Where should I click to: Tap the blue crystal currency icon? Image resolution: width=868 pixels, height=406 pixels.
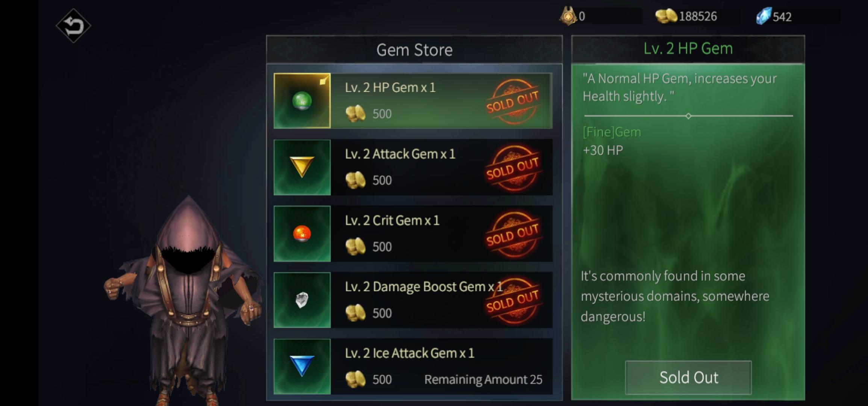pyautogui.click(x=764, y=16)
